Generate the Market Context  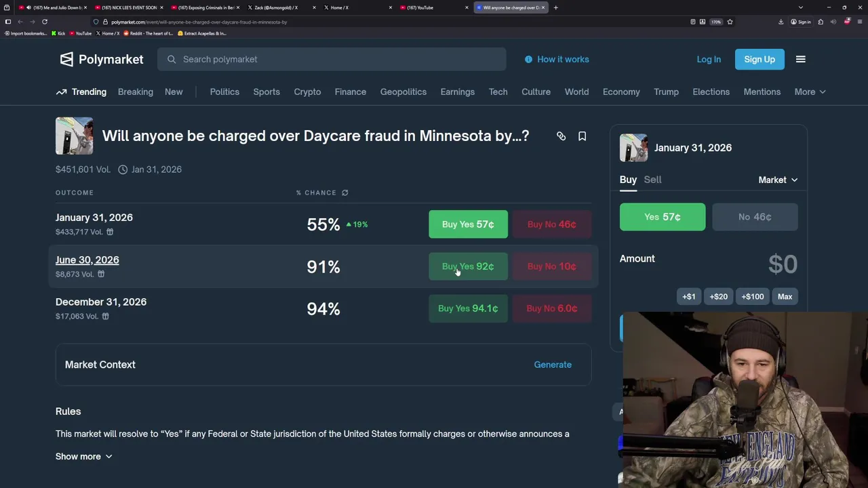(553, 365)
